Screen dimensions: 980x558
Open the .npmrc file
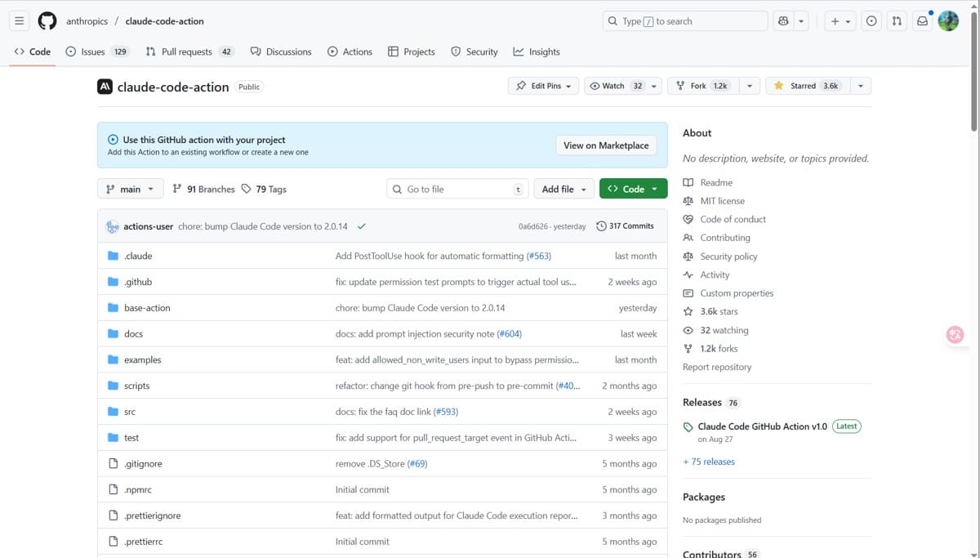pos(138,489)
